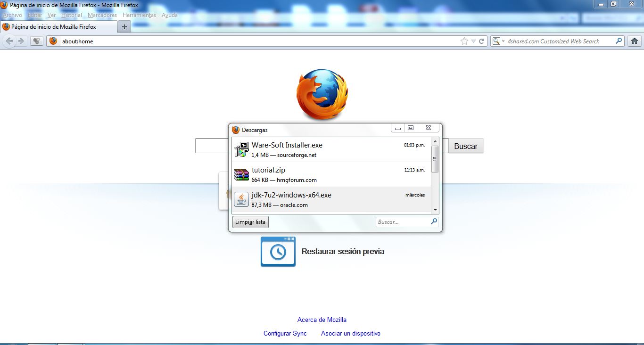This screenshot has width=644, height=345.
Task: Go forward with the forward arrow button
Action: tap(21, 41)
